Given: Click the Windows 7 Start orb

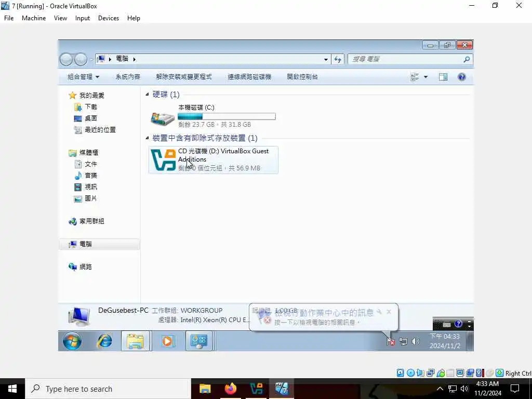Looking at the screenshot, I should (72, 341).
